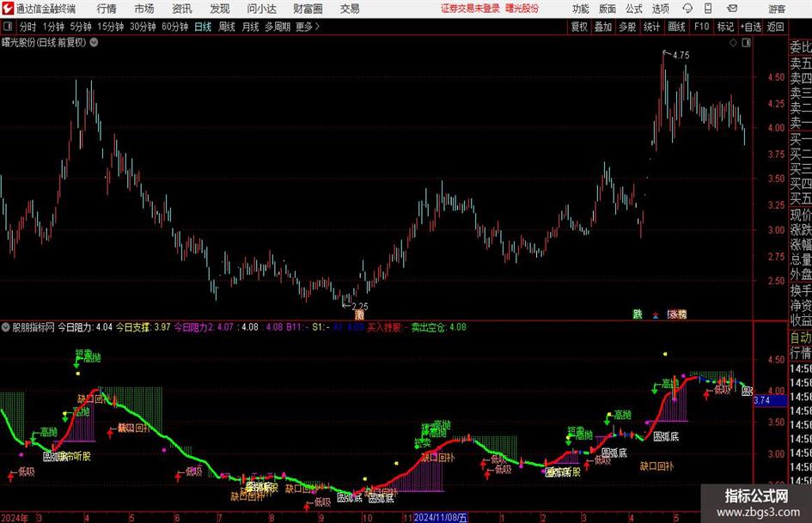Open the 财富圈 menu
812x523 pixels.
point(308,9)
